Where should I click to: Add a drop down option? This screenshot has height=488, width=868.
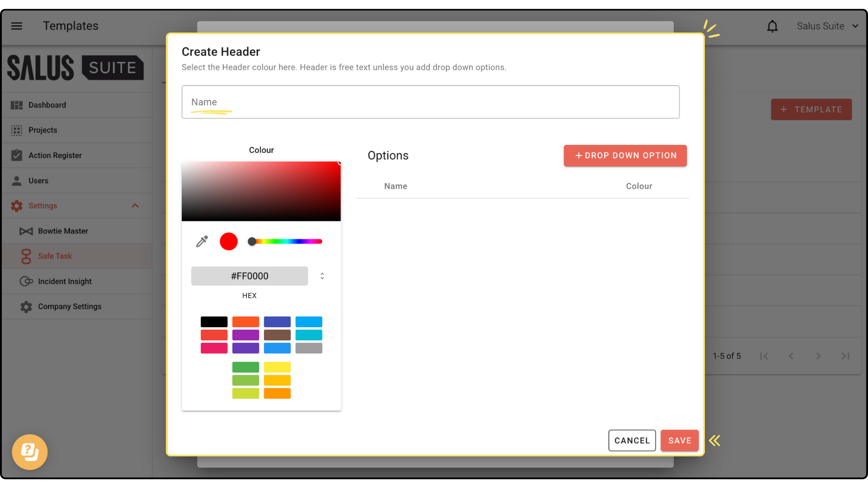[625, 155]
